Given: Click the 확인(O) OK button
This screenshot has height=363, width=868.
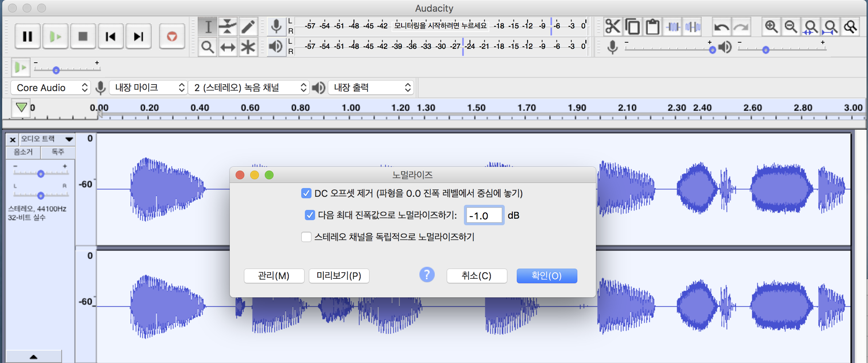Looking at the screenshot, I should (547, 276).
